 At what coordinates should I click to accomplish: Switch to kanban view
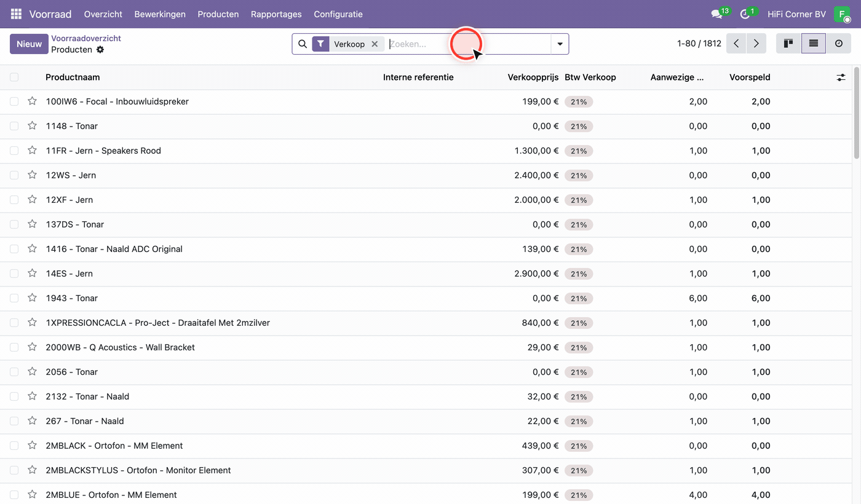(788, 44)
